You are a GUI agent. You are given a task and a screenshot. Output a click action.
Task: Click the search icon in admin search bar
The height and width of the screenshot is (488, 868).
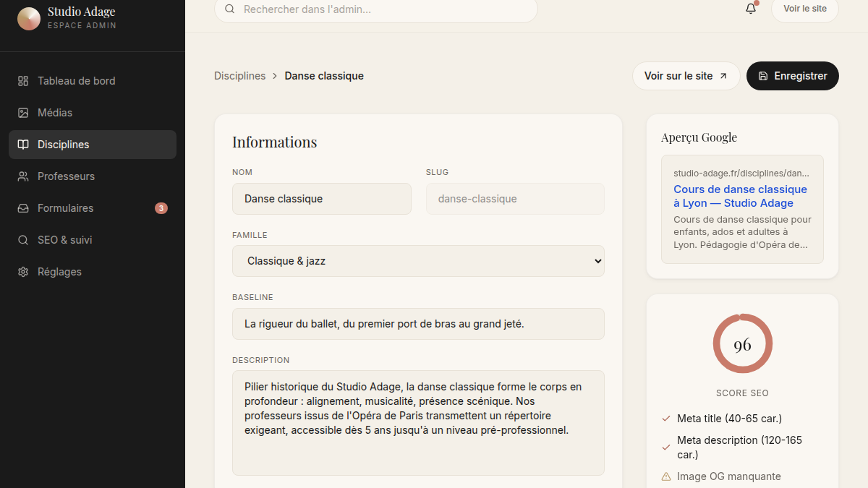tap(230, 9)
